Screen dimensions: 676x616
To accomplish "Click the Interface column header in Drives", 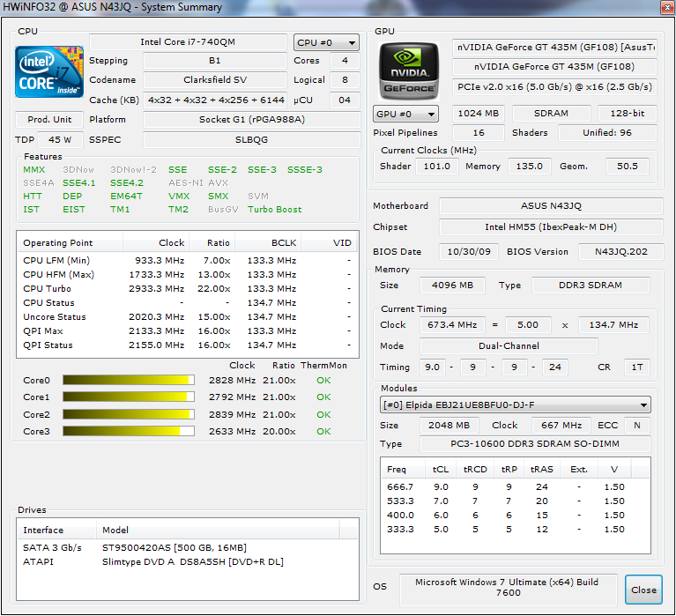I will point(57,530).
